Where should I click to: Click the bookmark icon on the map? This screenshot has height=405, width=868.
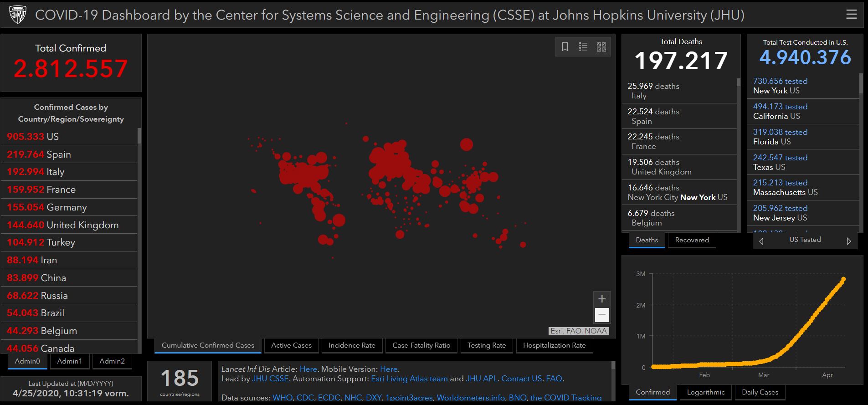[565, 47]
